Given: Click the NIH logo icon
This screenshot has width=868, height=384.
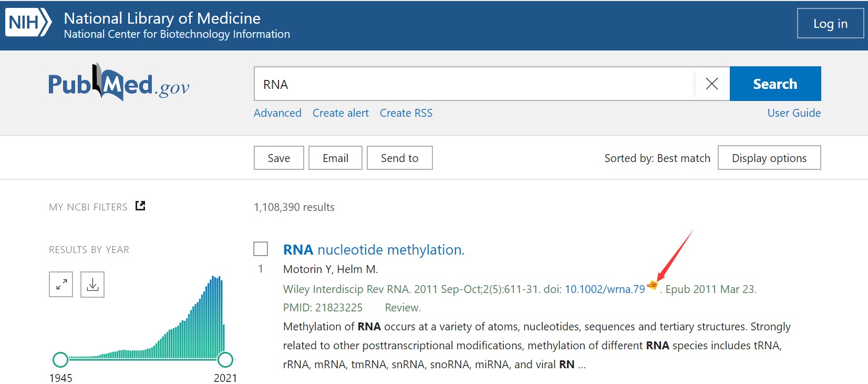Looking at the screenshot, I should click(x=28, y=22).
